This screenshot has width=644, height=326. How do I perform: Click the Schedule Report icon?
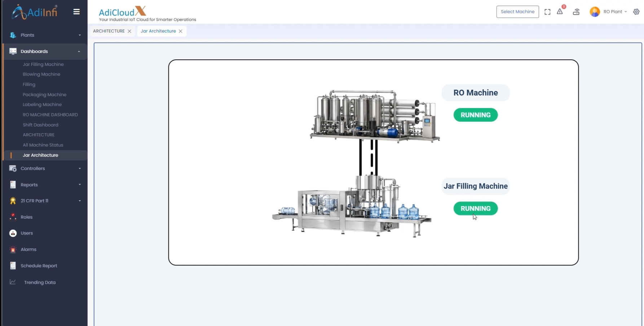tap(13, 265)
